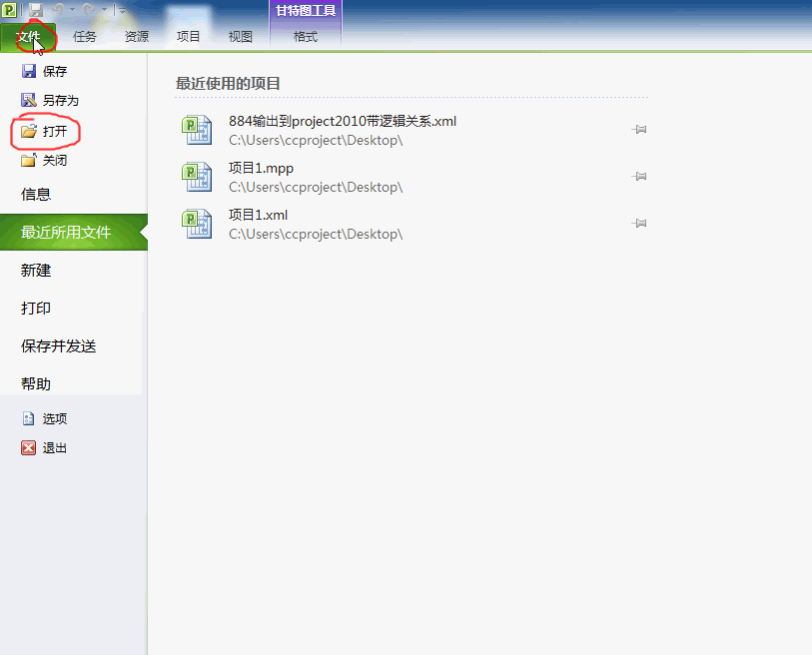Click the save-as icon beside 另存为
Image resolution: width=812 pixels, height=655 pixels.
click(x=29, y=100)
